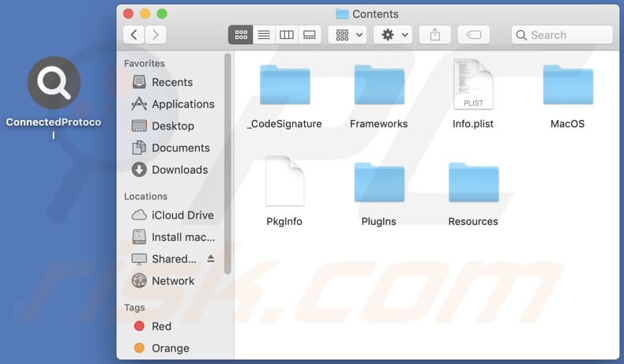Viewport: 624px width, 364px height.
Task: Open Documents in the sidebar
Action: pyautogui.click(x=172, y=148)
